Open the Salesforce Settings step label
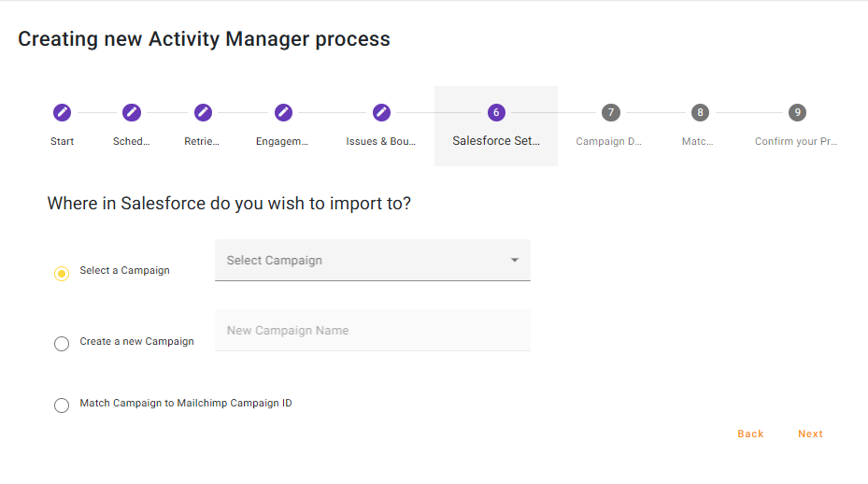The height and width of the screenshot is (484, 868). pos(496,141)
